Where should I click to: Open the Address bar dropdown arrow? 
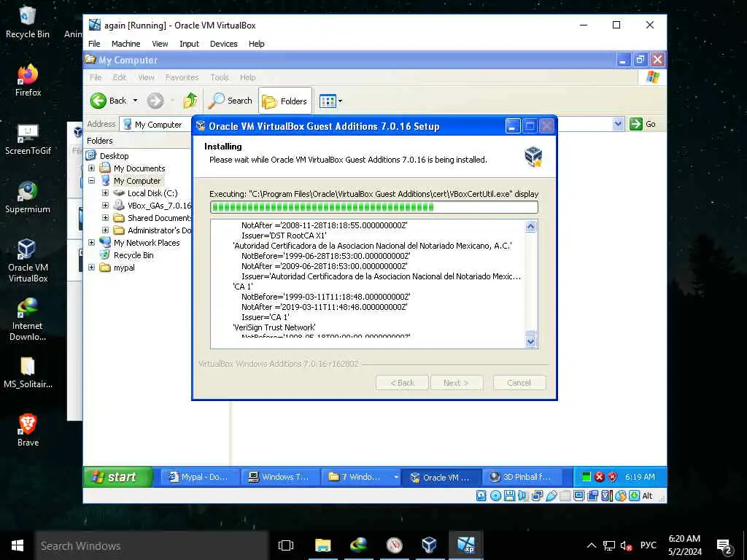click(618, 124)
